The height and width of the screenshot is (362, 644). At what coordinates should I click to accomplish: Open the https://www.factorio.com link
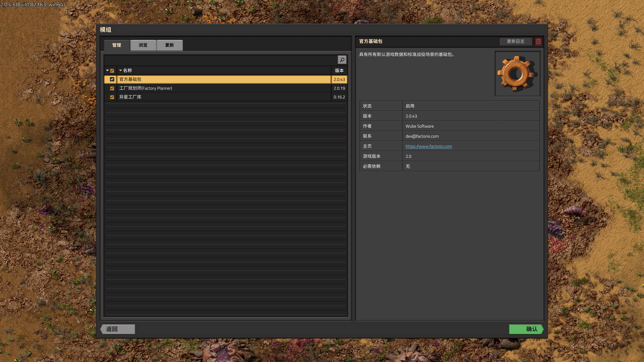pos(429,146)
